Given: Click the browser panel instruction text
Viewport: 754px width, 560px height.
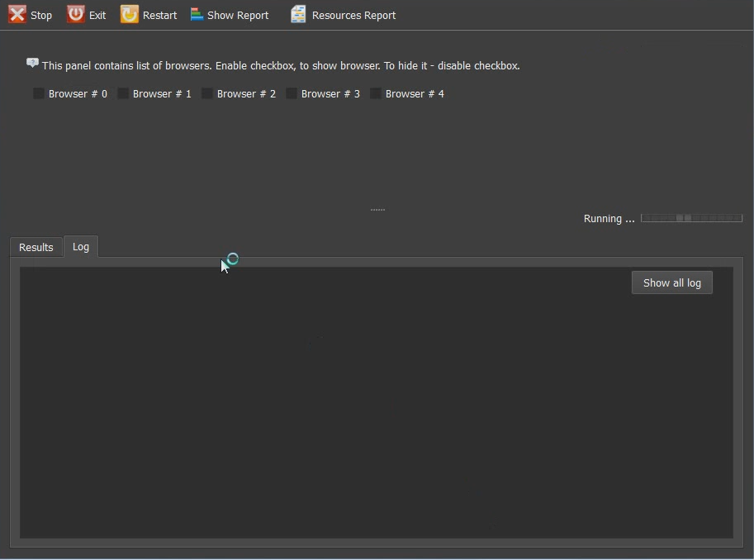Looking at the screenshot, I should tap(281, 66).
